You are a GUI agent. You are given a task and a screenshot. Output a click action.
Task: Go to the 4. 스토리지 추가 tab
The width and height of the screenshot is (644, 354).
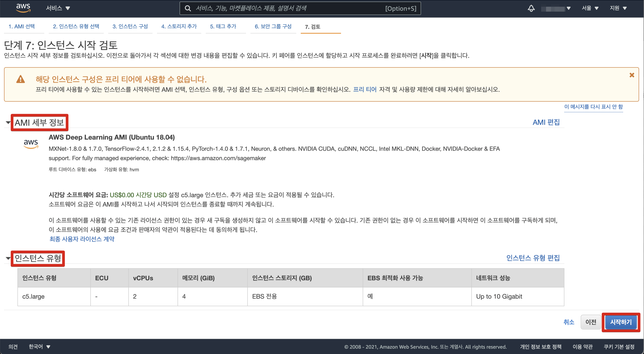pyautogui.click(x=179, y=26)
